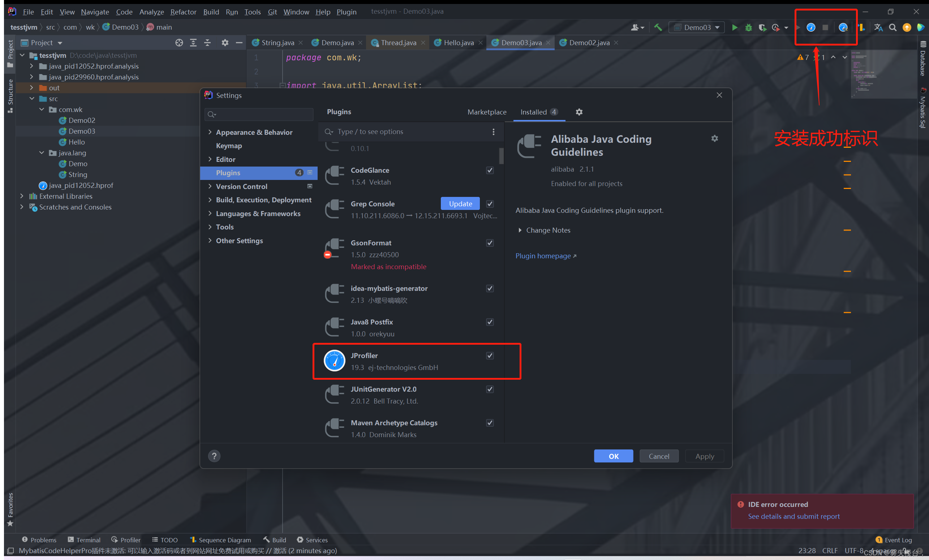Toggle the Java8 Postfix checkbox
This screenshot has height=560, width=929.
pyautogui.click(x=490, y=322)
